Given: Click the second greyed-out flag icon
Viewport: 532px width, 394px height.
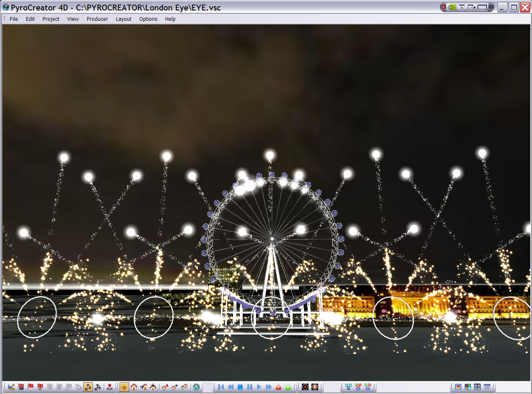Looking at the screenshot, I should [59, 387].
